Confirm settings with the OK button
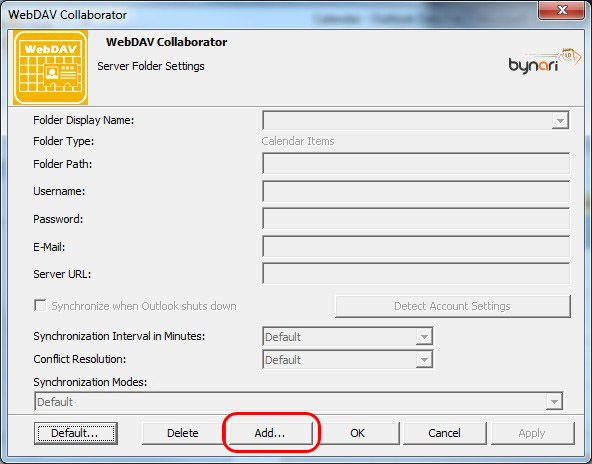The image size is (592, 464). click(x=357, y=433)
